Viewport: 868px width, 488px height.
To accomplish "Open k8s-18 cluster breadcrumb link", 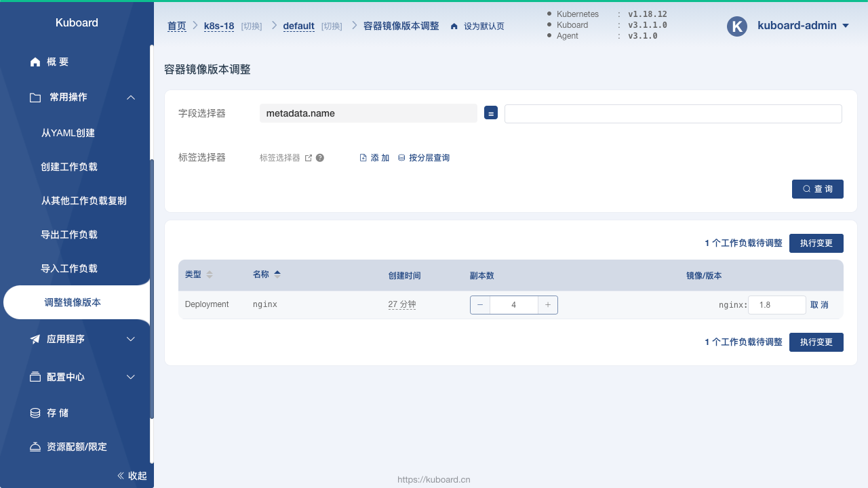I will (x=219, y=26).
